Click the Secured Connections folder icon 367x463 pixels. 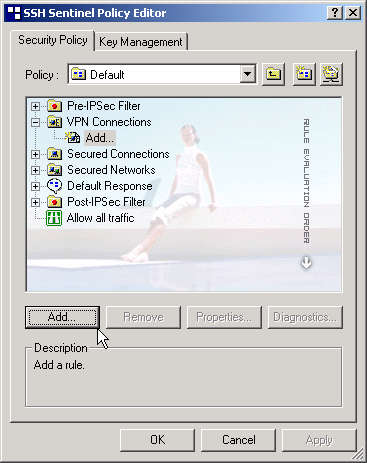[54, 154]
